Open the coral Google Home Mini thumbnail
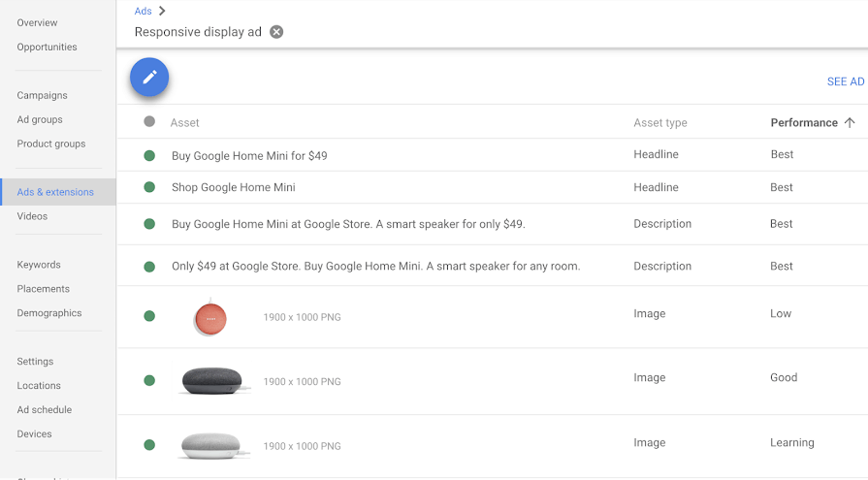 pos(209,318)
